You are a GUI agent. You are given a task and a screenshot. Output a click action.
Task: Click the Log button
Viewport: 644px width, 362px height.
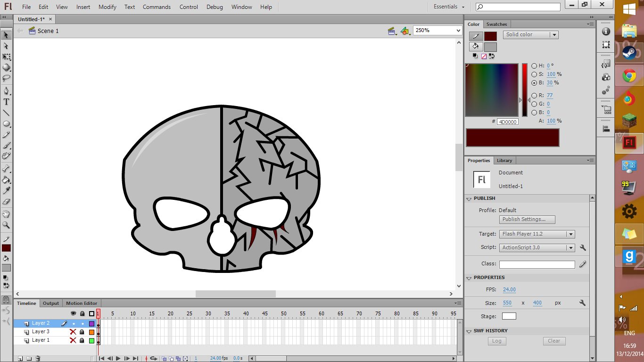(x=497, y=341)
